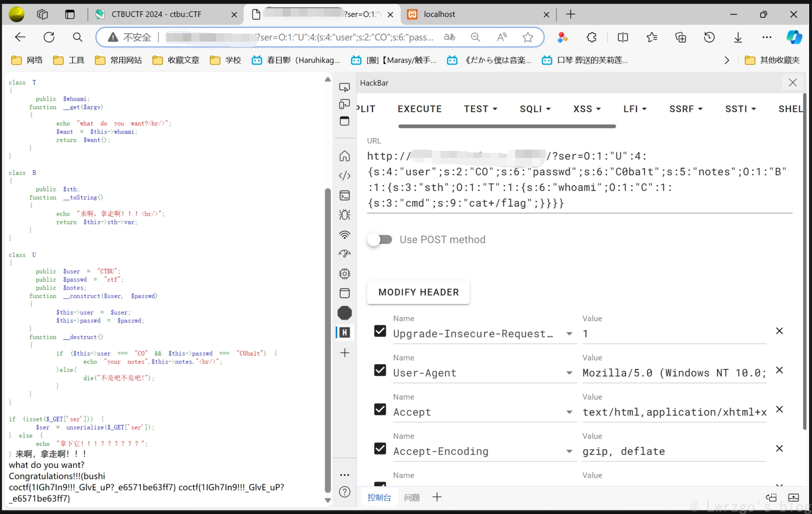
Task: Uncheck the Accept-Encoding header checkbox
Action: click(380, 449)
